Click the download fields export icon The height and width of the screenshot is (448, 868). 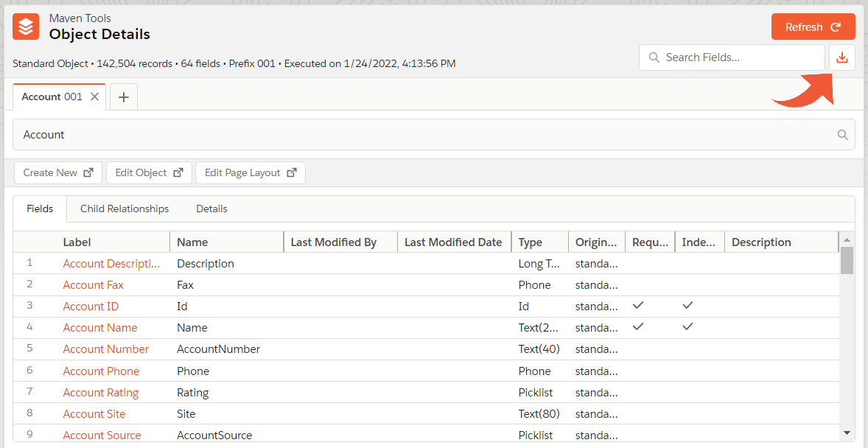[842, 57]
